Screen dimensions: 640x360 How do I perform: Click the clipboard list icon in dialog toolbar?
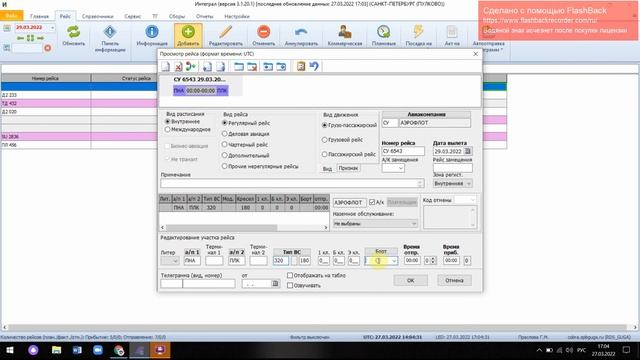[301, 67]
